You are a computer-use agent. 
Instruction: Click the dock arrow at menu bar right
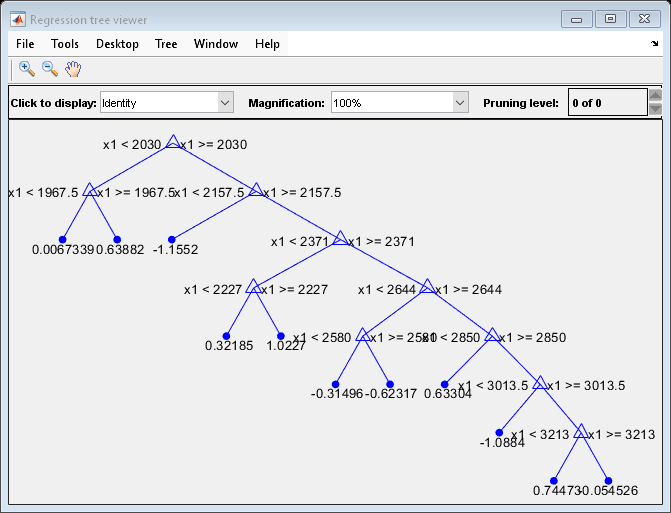[x=654, y=44]
